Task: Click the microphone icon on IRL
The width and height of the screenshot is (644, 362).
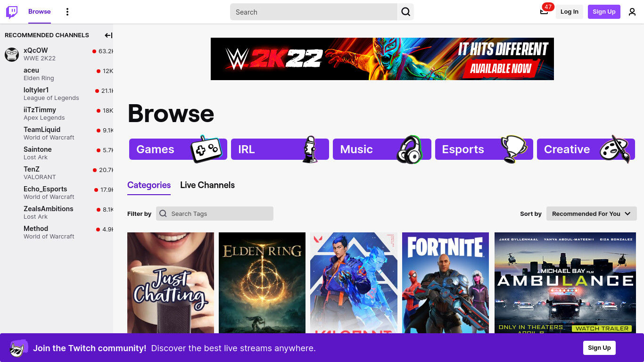Action: coord(310,149)
